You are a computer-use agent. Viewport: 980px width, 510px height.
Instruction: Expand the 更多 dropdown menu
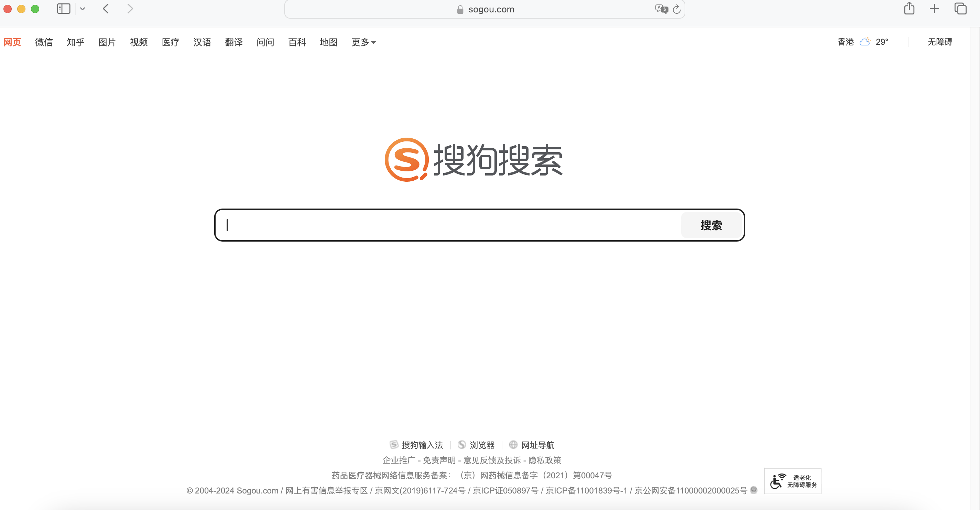click(364, 42)
